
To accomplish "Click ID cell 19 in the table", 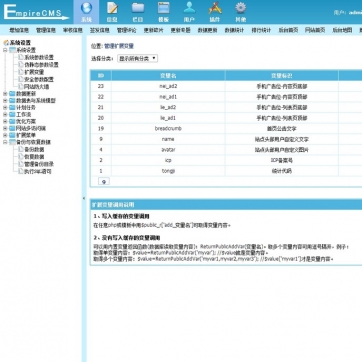I will coord(101,128).
